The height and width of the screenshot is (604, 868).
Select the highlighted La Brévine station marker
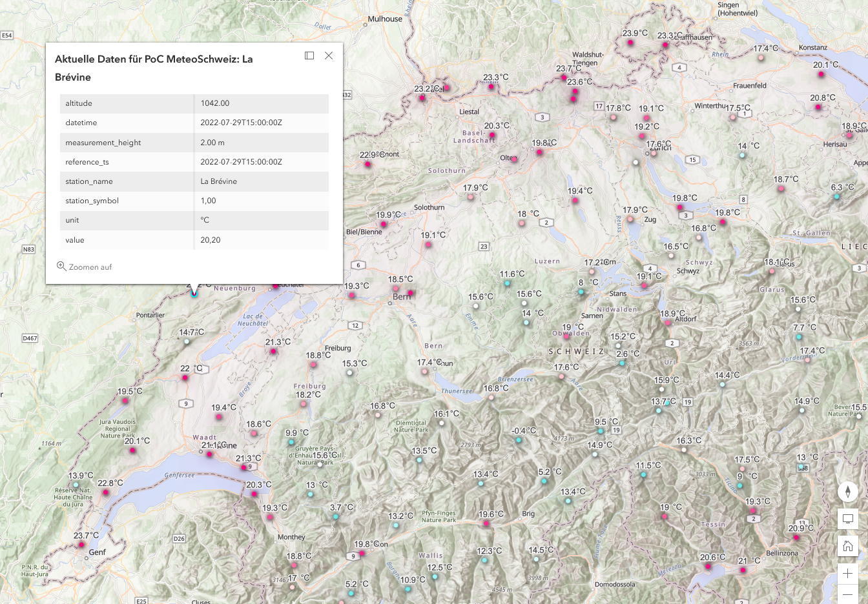[x=194, y=294]
